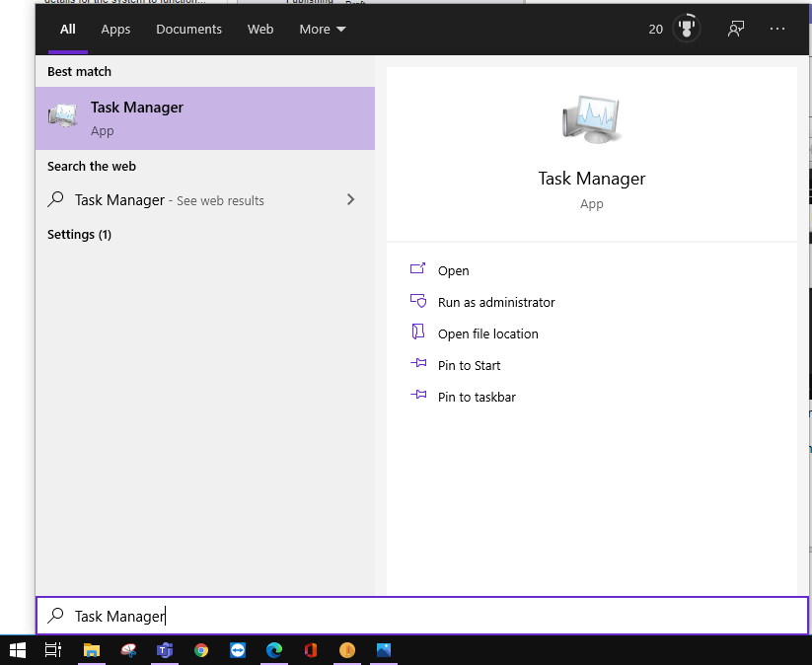Choose Pin to Start
Viewport: 812px width, 665px height.
470,366
